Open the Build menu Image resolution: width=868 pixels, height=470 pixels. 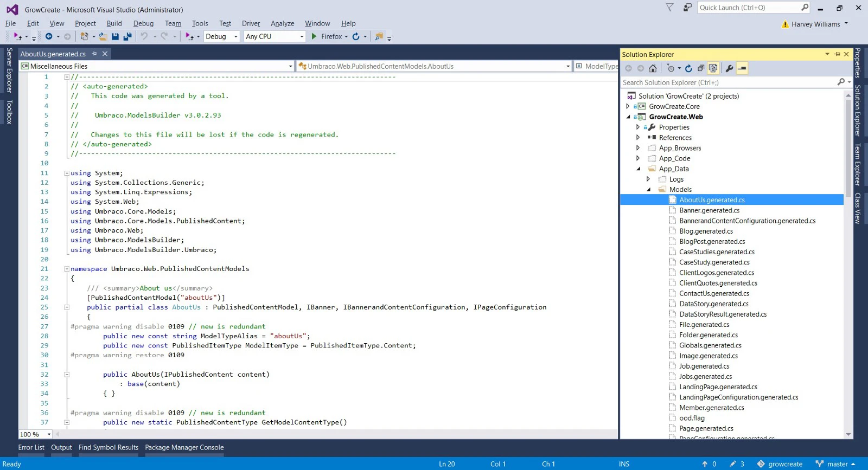click(114, 23)
